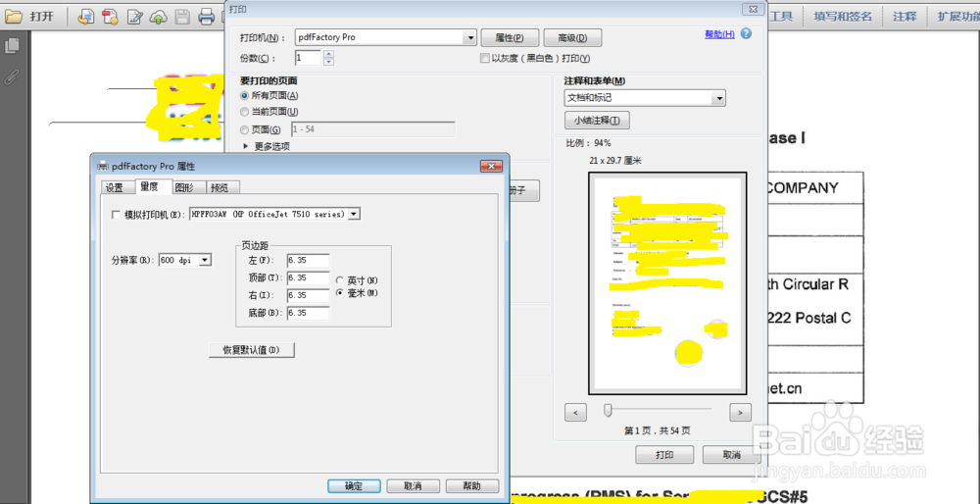This screenshot has width=980, height=504.
Task: Choose 英寸 unit radio button
Action: [x=341, y=280]
